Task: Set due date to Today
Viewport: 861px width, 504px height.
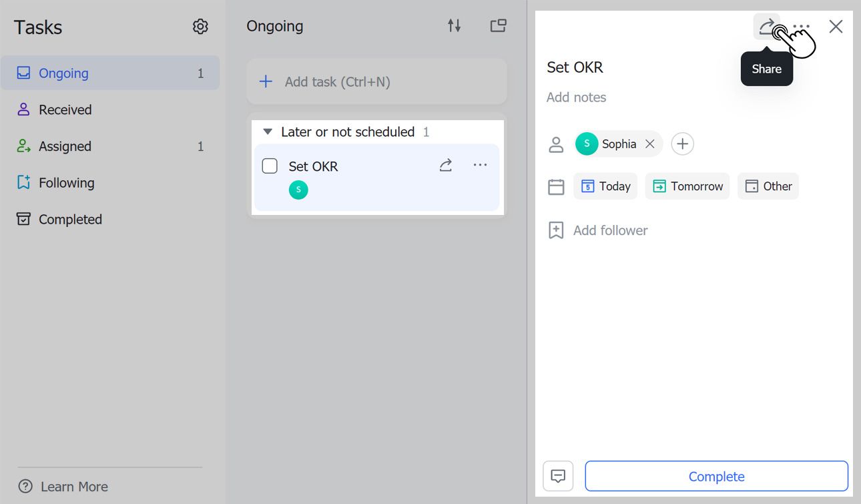Action: pos(605,186)
